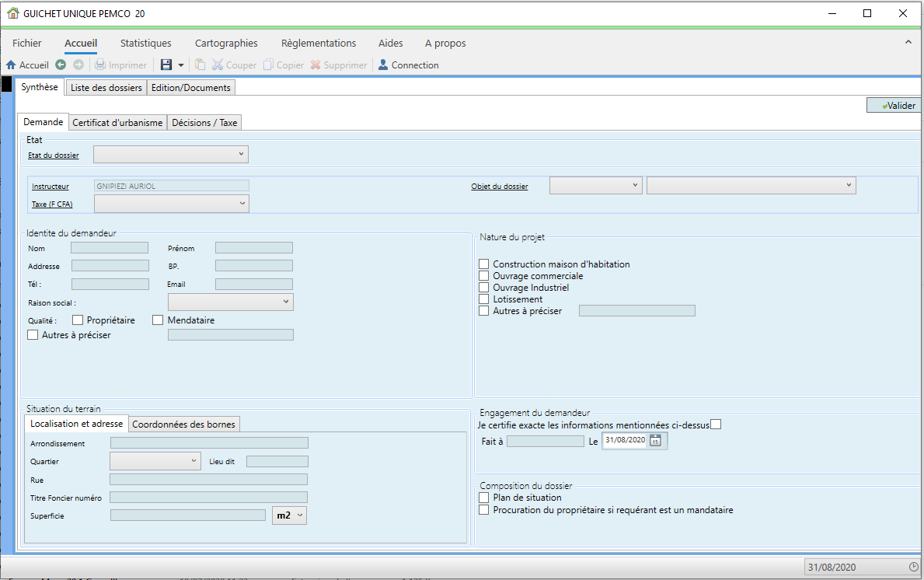Tick the Mendataire checkbox
This screenshot has height=580, width=924.
pyautogui.click(x=157, y=320)
